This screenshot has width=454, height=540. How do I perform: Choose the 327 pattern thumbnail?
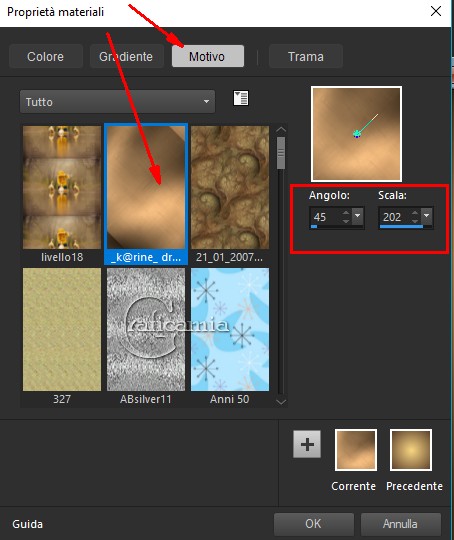tap(62, 330)
